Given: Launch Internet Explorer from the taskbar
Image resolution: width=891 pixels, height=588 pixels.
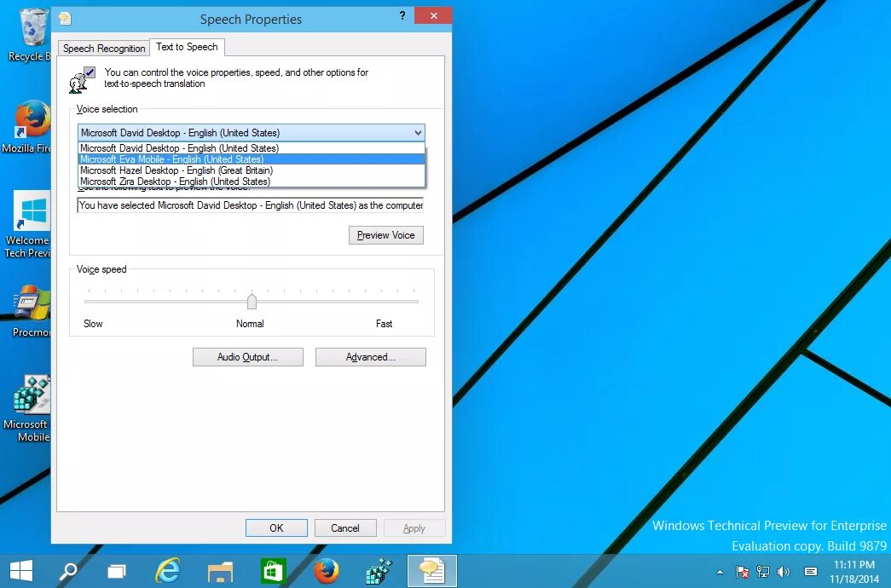Looking at the screenshot, I should coord(168,571).
